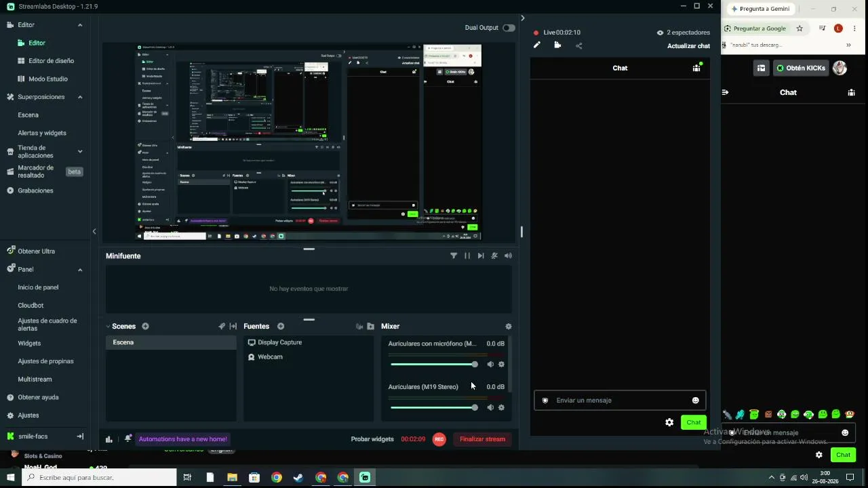Open chat users list in Streamlabs chat

(696, 68)
